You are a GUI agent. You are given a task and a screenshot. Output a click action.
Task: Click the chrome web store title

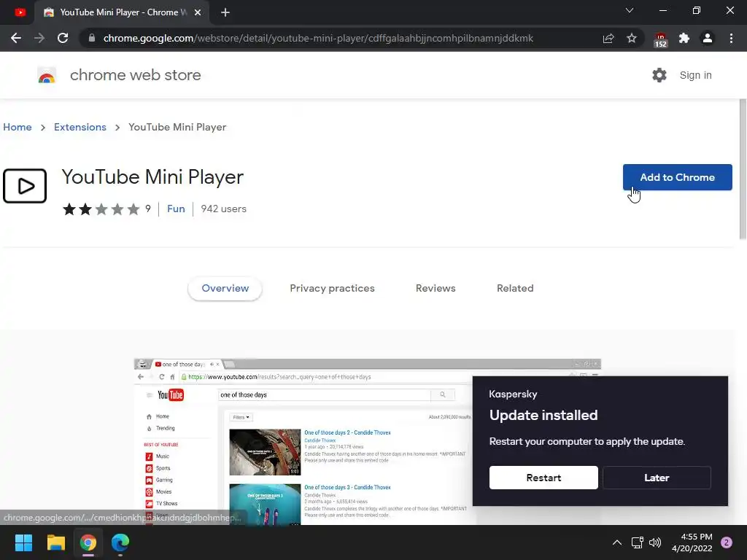click(x=135, y=75)
